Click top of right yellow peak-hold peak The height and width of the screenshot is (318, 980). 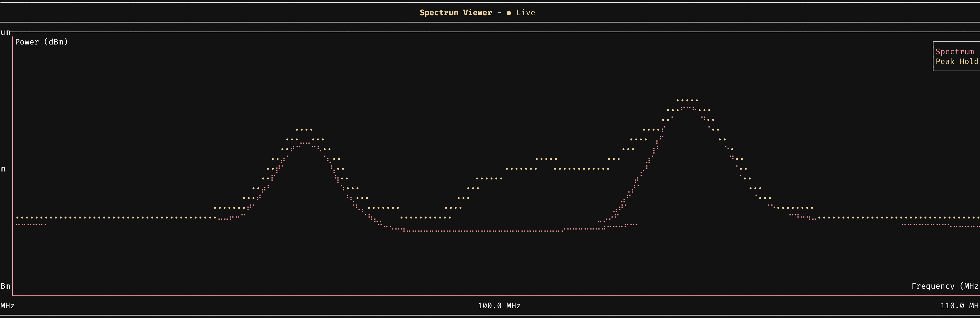click(x=687, y=100)
